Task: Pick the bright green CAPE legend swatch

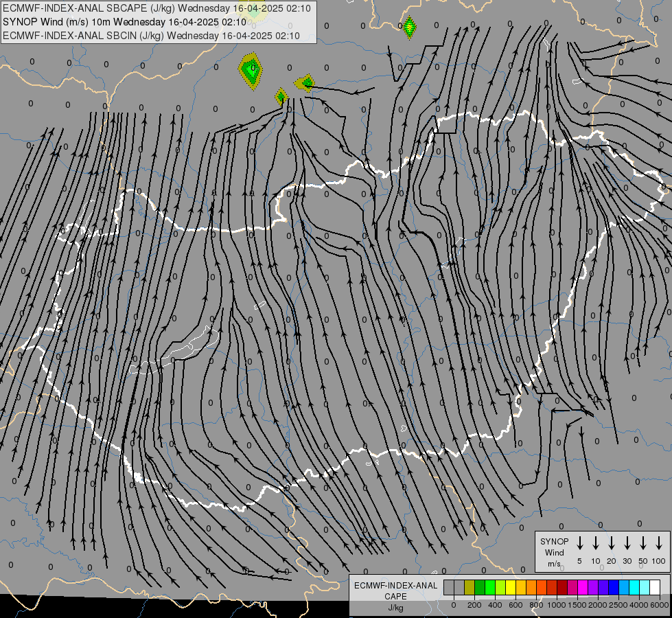Action: (x=490, y=587)
